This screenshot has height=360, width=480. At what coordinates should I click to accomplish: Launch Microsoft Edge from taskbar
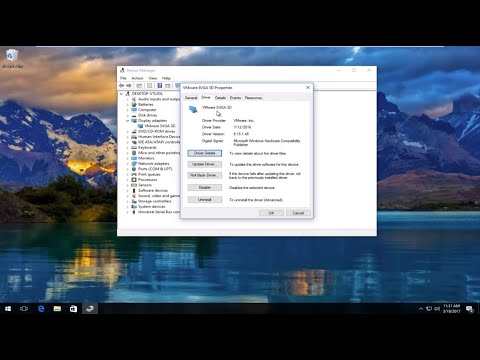(41, 309)
